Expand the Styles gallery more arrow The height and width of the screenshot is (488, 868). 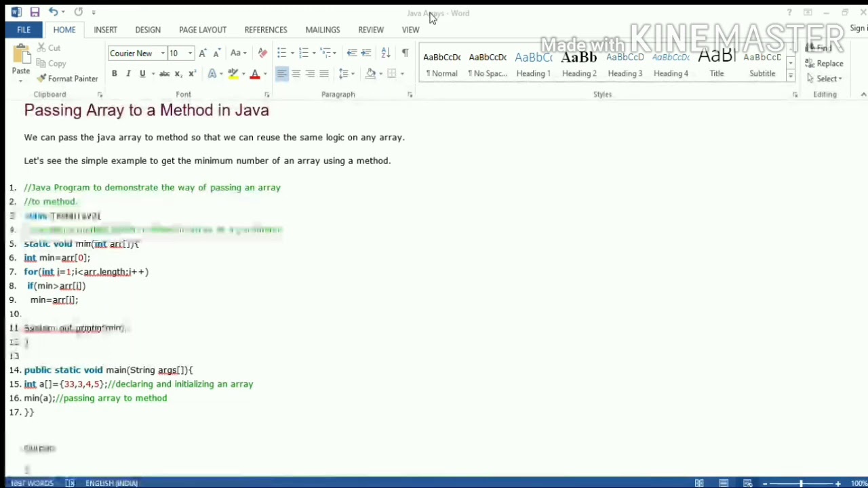point(791,77)
